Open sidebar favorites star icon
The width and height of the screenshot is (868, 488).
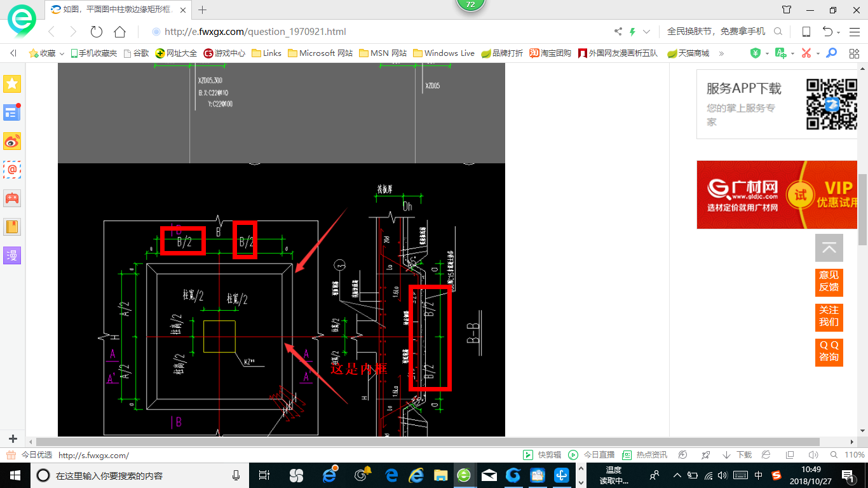[12, 84]
